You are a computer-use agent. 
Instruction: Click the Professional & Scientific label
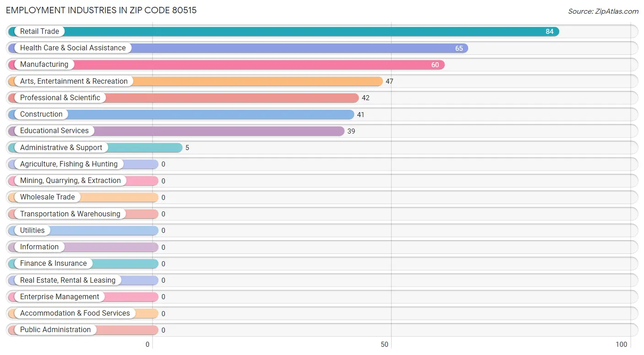60,98
